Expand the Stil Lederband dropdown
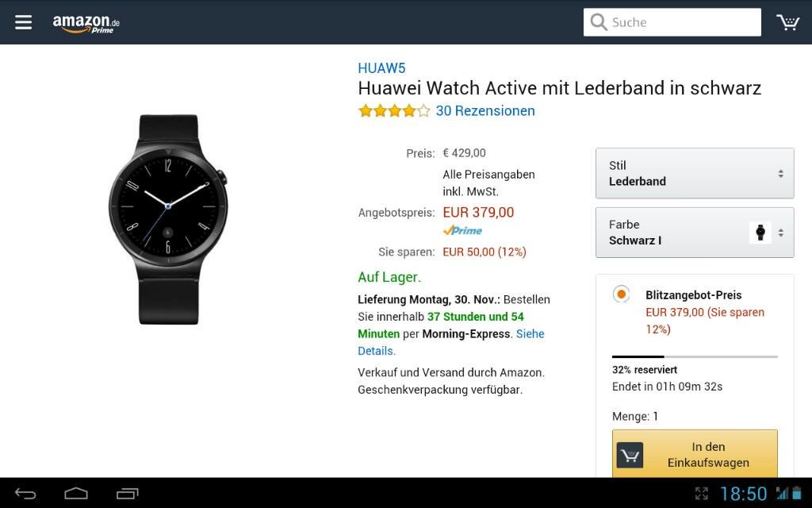The image size is (812, 508). coord(695,173)
